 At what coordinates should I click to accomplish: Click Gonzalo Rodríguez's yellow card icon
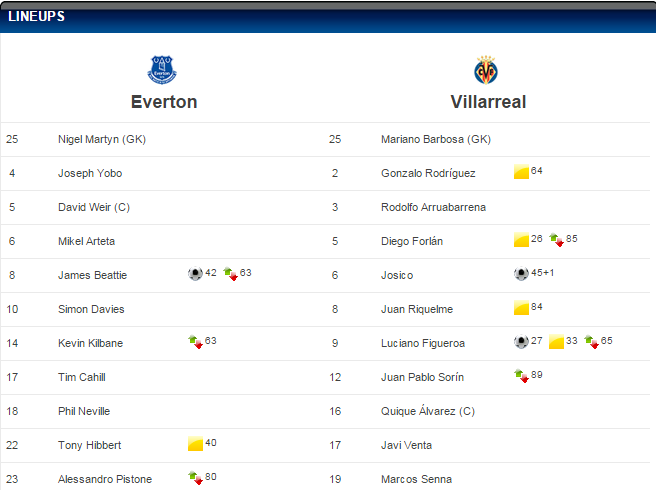pyautogui.click(x=521, y=172)
